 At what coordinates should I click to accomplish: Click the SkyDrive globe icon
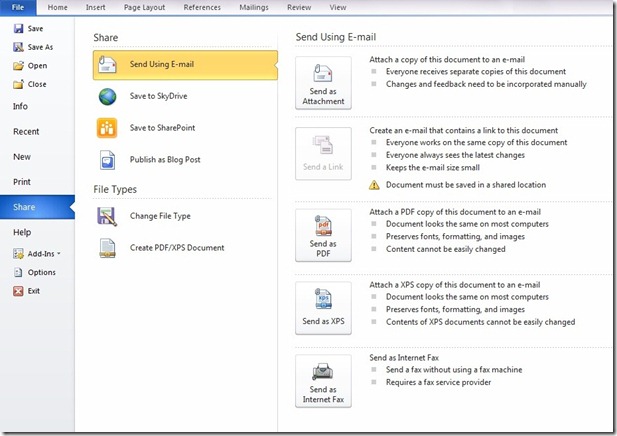click(x=107, y=96)
